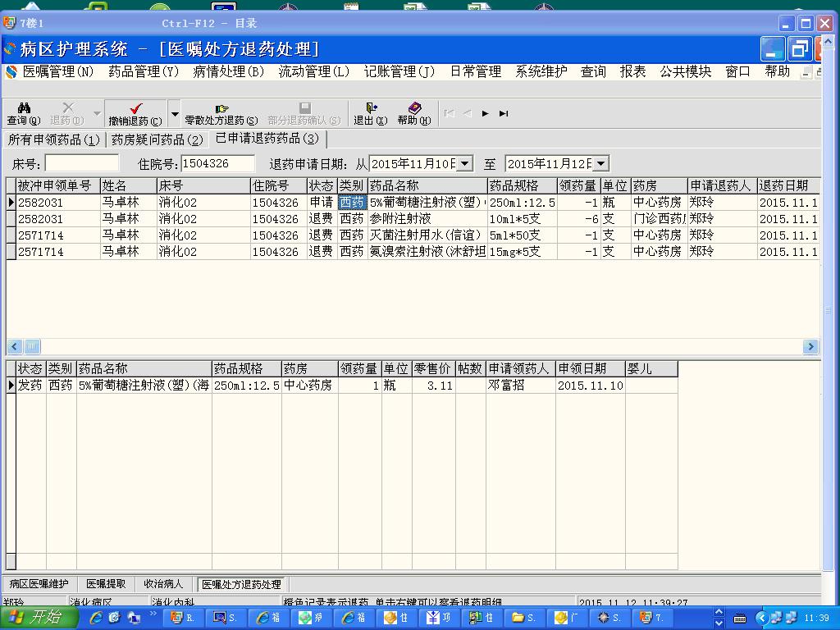Viewport: 840px width, 630px height.
Task: Click 邓富招 cell in lower table
Action: coord(520,386)
